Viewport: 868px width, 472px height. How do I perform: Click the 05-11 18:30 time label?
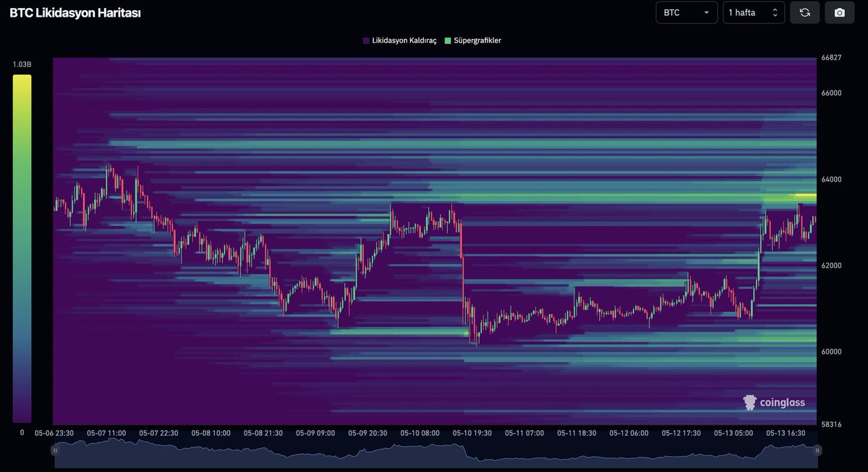click(x=576, y=433)
